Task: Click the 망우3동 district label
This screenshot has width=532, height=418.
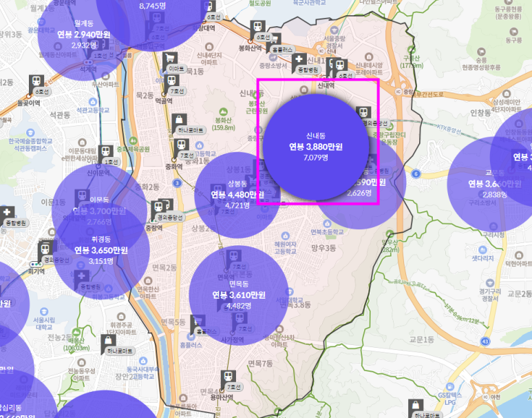Action: coord(323,248)
